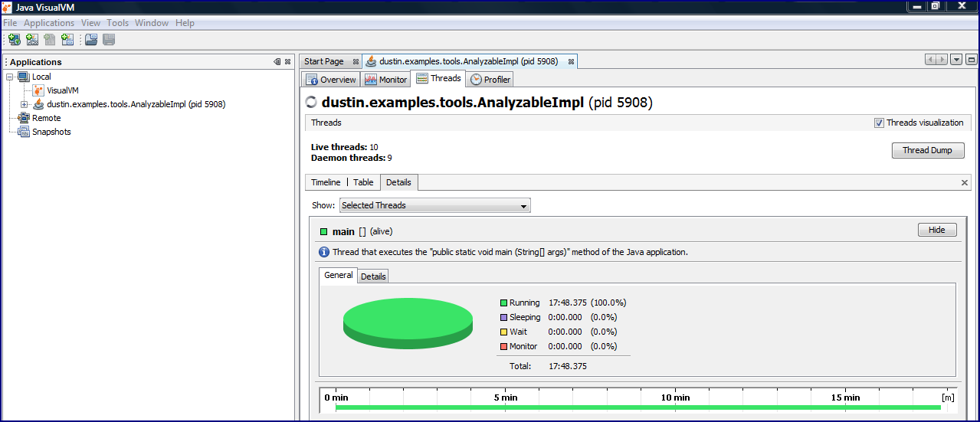The height and width of the screenshot is (422, 980).
Task: Click Add JMX Connection toolbar icon
Action: point(32,40)
